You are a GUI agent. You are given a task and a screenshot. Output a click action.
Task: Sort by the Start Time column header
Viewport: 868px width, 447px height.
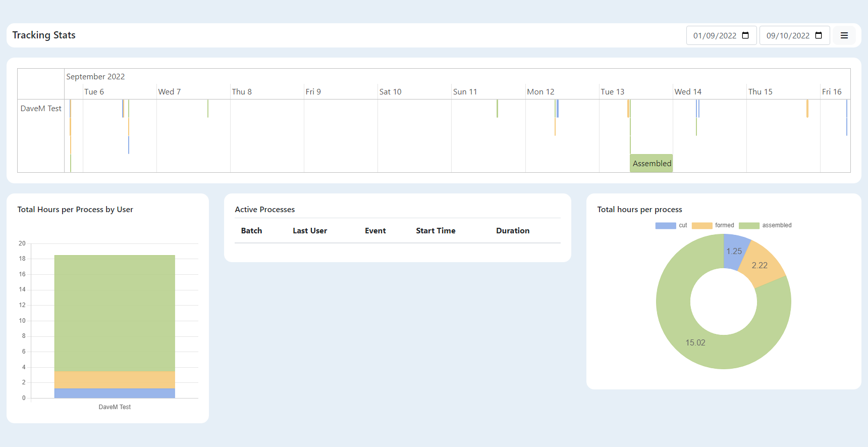[x=436, y=231]
